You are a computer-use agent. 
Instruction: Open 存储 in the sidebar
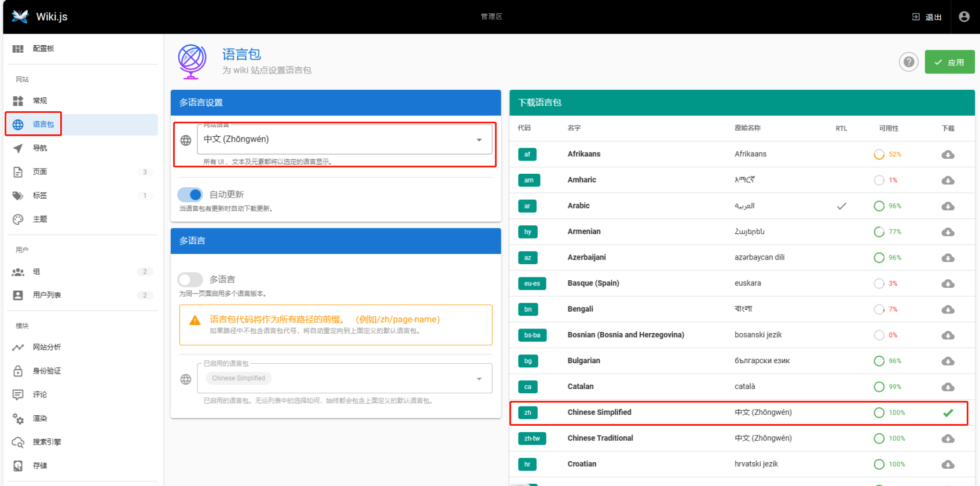[82, 466]
